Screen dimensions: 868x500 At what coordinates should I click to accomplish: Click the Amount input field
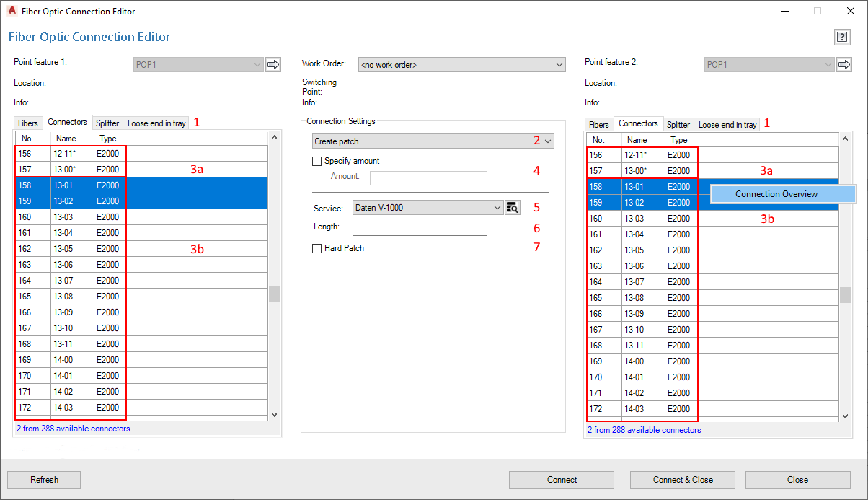(428, 177)
